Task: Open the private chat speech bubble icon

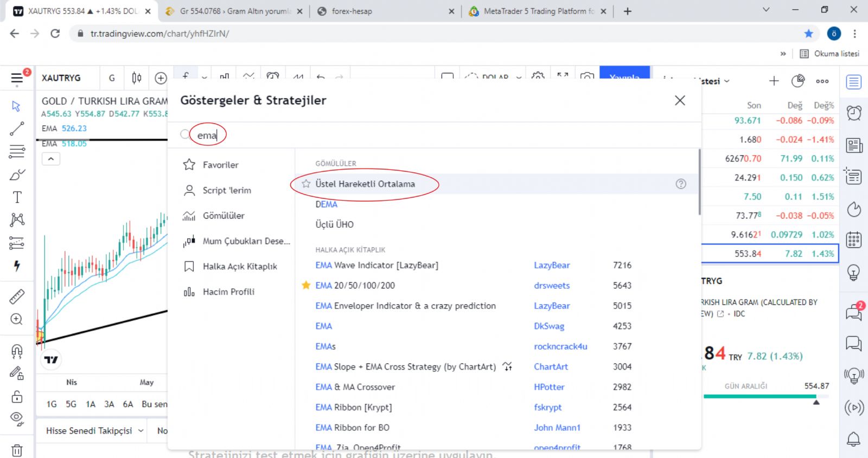Action: tap(854, 344)
